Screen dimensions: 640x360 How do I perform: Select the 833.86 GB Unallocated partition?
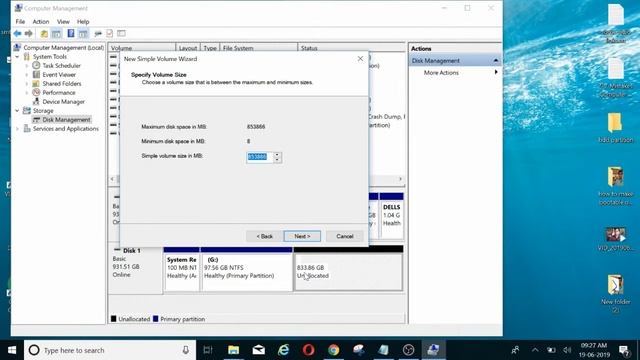[349, 271]
